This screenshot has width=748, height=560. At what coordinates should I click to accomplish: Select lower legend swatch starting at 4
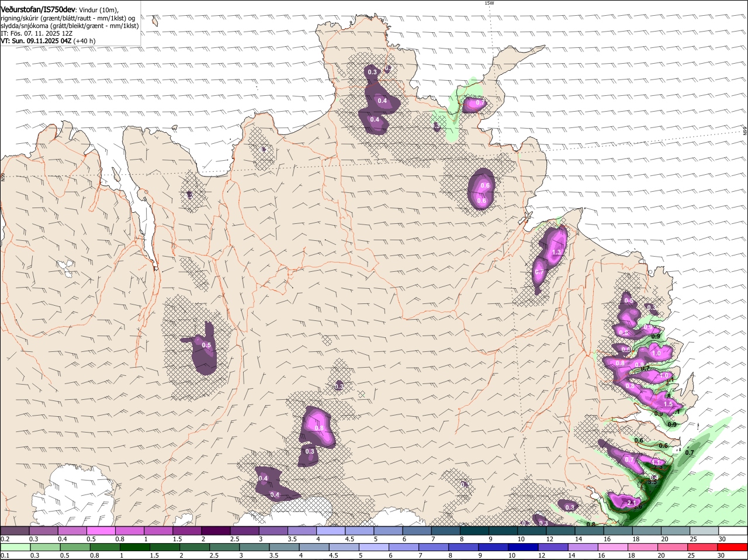314,547
